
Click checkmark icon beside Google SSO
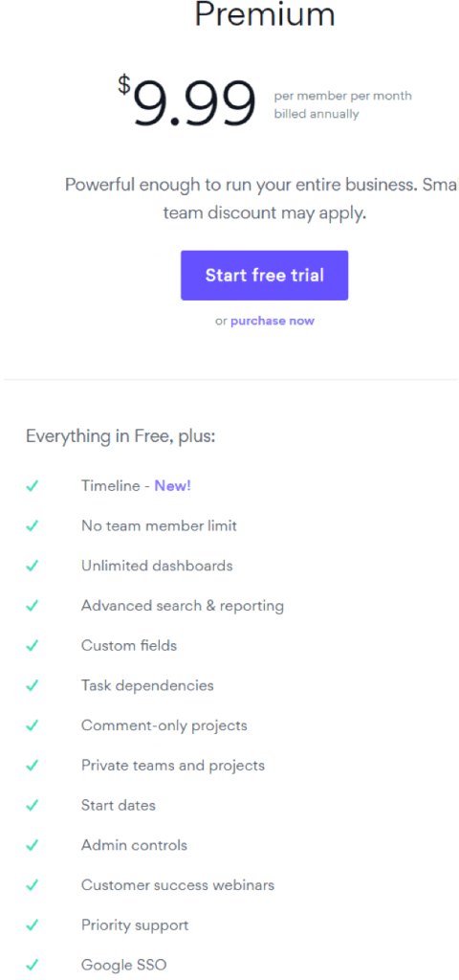click(x=33, y=966)
